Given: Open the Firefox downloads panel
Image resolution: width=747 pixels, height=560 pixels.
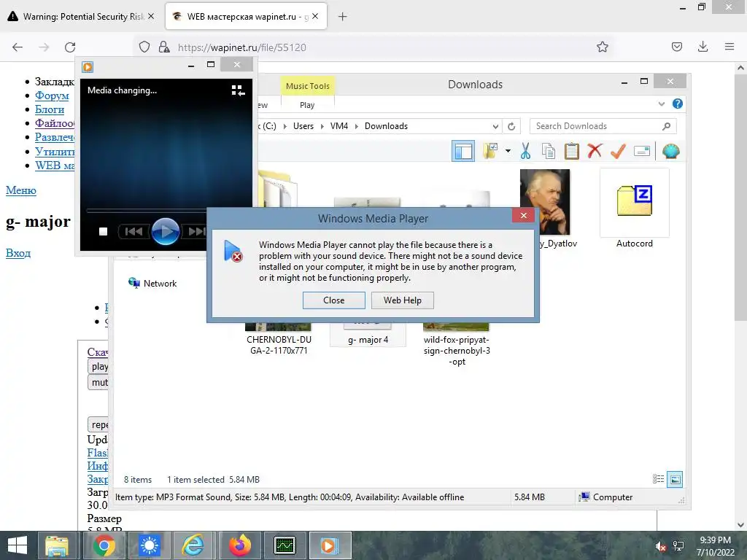Looking at the screenshot, I should 703,47.
